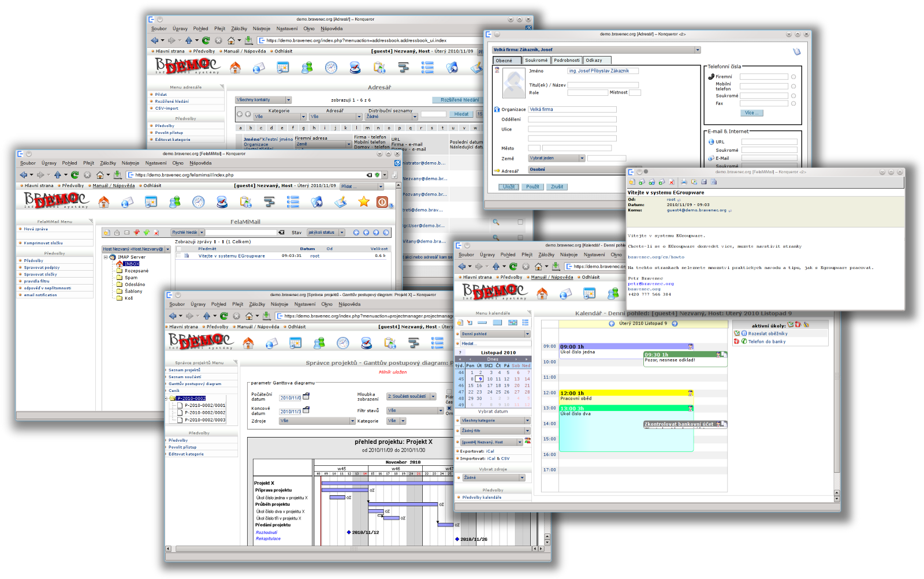Click the book icon in the contact edit dialog

click(x=797, y=51)
